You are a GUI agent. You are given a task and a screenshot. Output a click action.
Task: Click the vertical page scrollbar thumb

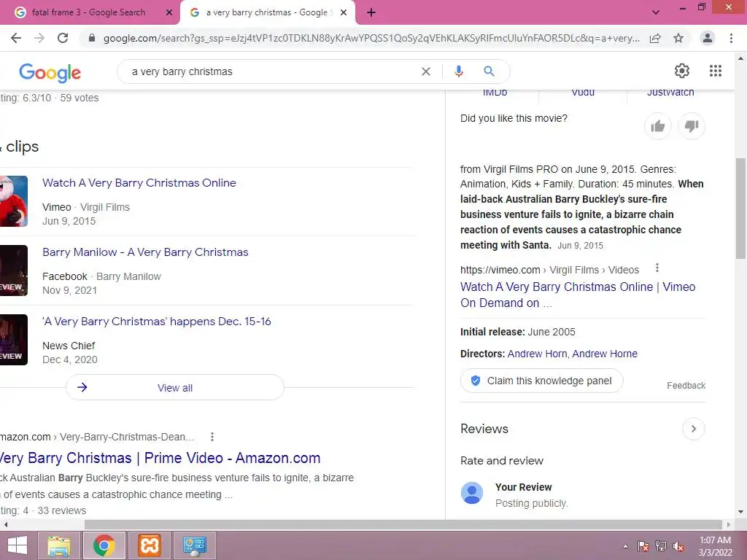(x=740, y=209)
